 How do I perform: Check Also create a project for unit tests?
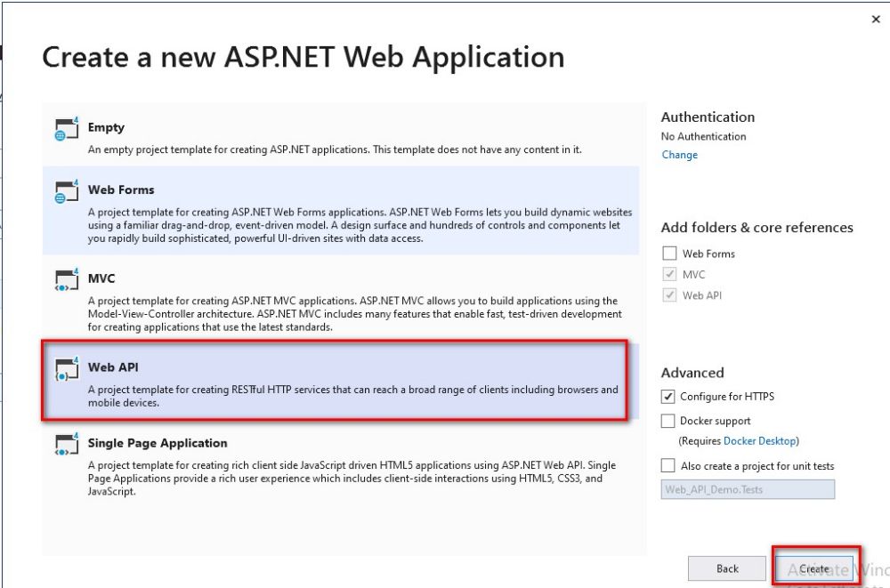click(668, 466)
